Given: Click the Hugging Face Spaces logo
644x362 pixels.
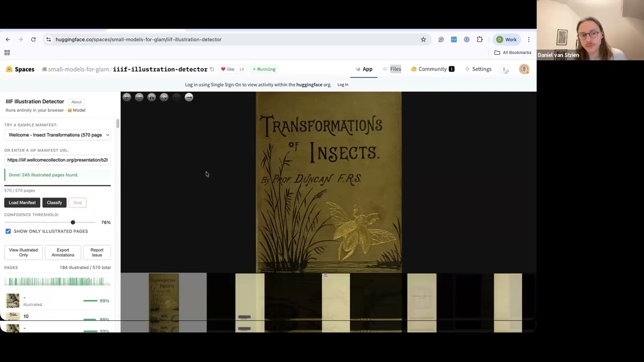Looking at the screenshot, I should coord(20,69).
